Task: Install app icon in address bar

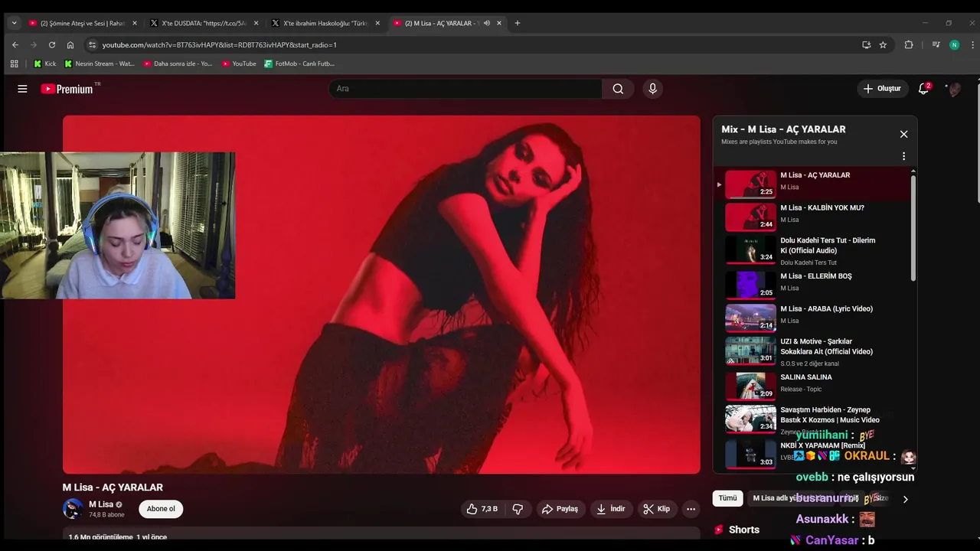Action: pyautogui.click(x=867, y=45)
